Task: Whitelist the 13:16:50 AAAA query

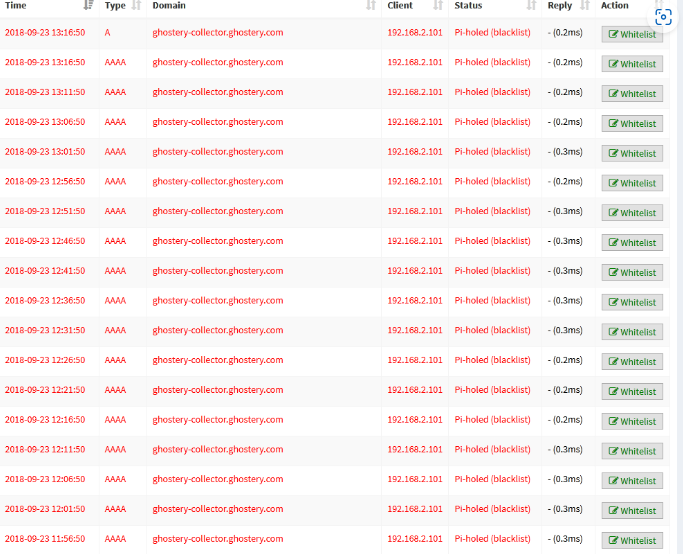Action: [x=632, y=64]
